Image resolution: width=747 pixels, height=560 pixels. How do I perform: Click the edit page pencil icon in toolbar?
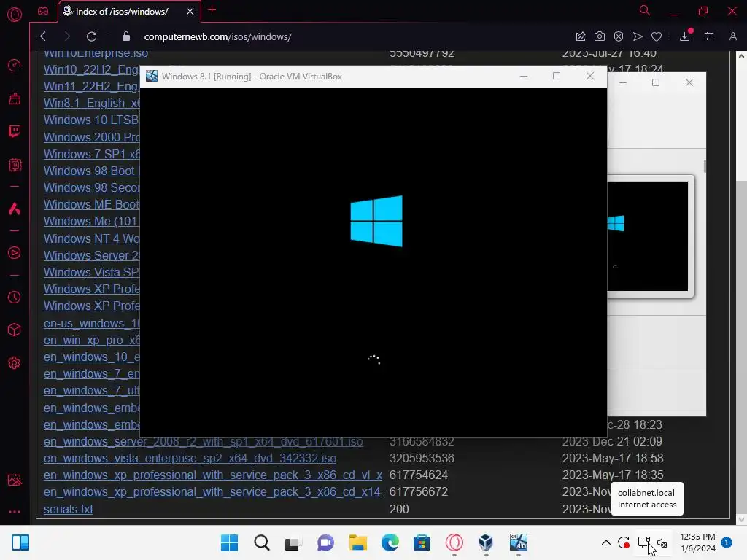click(580, 36)
